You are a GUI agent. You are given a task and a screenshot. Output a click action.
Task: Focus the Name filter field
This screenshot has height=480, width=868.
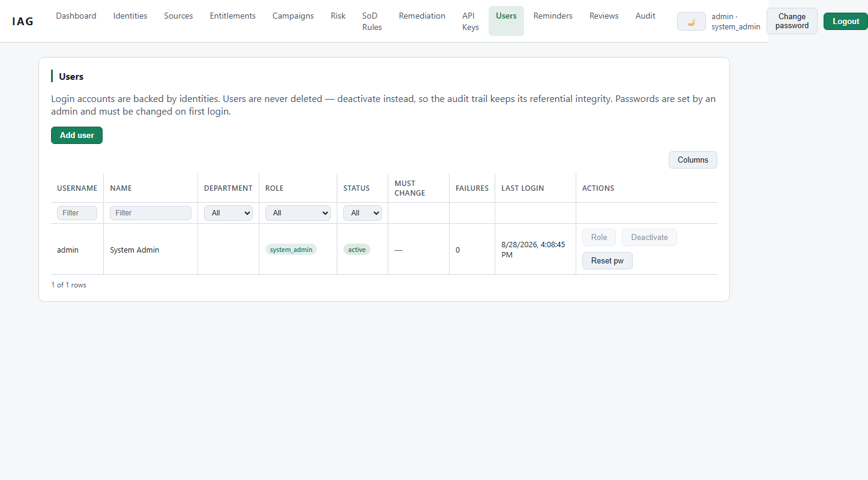click(x=151, y=213)
